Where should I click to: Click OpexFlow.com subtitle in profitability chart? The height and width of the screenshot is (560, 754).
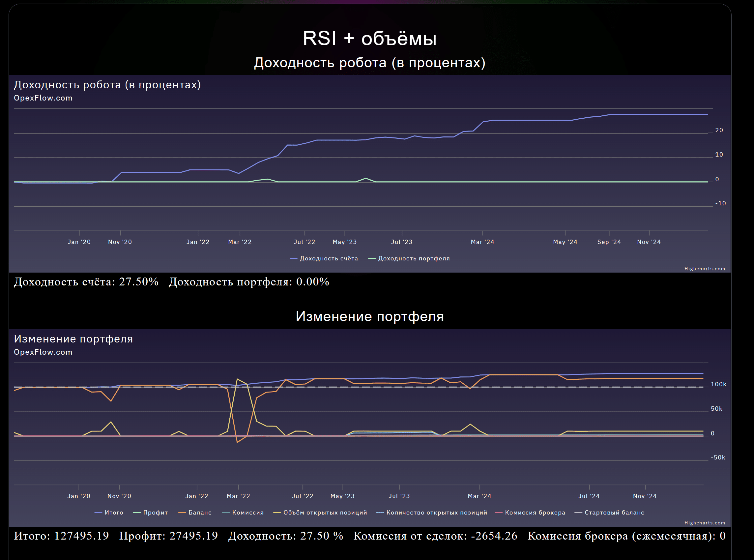[x=43, y=98]
